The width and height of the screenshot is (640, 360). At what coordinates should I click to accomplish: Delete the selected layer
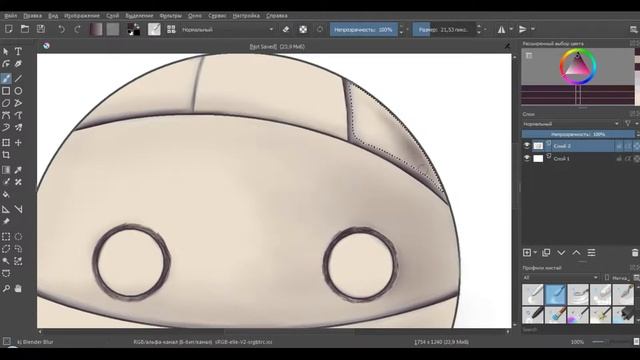(635, 253)
